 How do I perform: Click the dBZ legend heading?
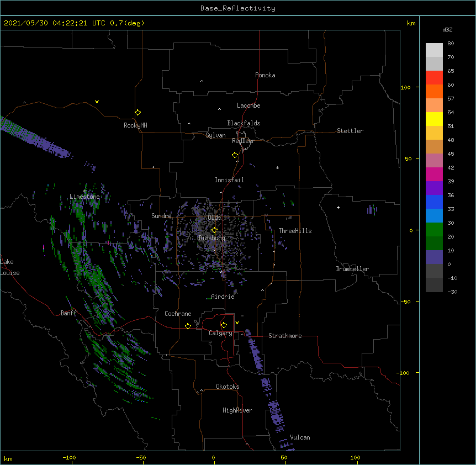[x=447, y=30]
